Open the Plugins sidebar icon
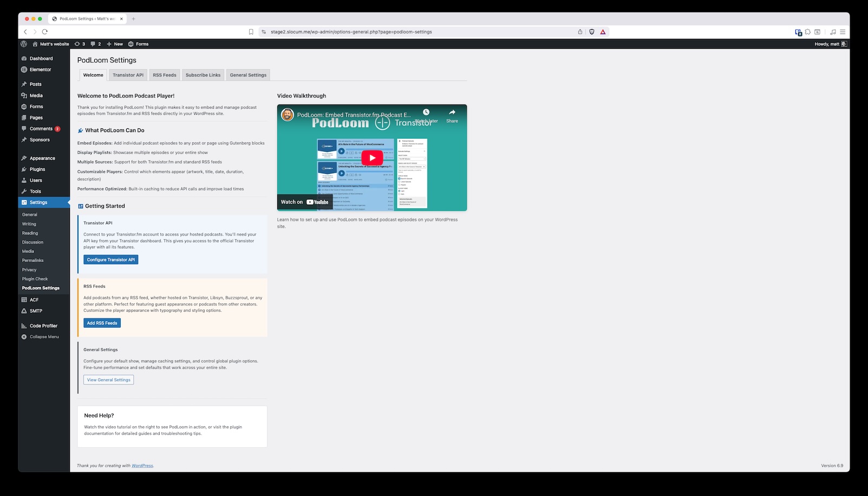 tap(24, 169)
